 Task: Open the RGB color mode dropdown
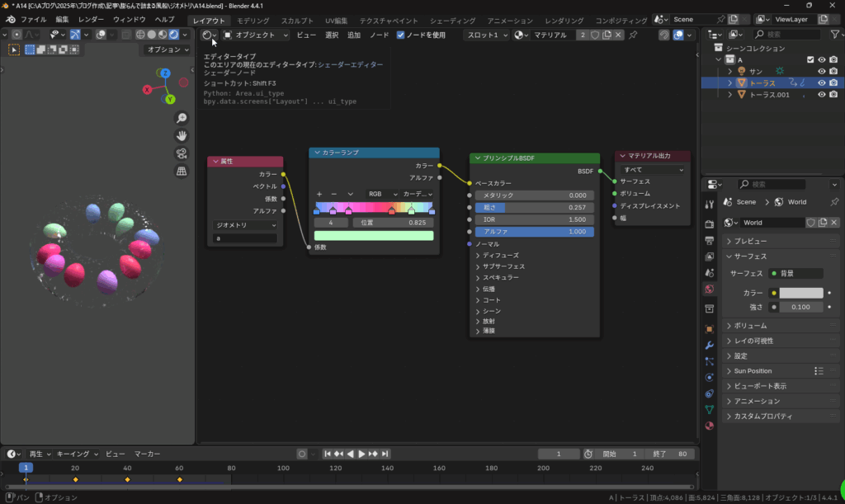click(381, 194)
